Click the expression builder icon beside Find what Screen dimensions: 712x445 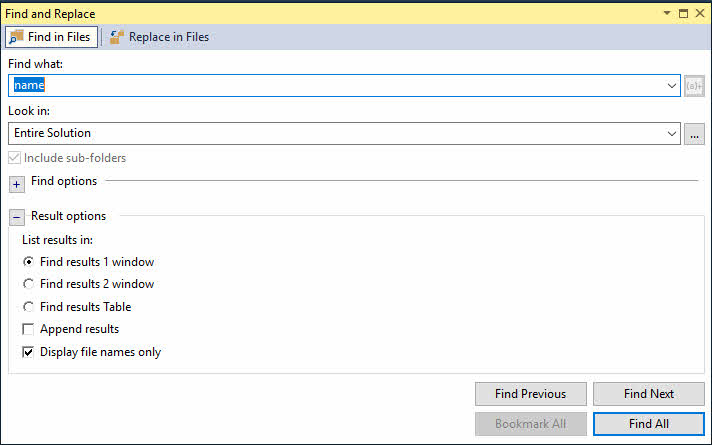695,86
